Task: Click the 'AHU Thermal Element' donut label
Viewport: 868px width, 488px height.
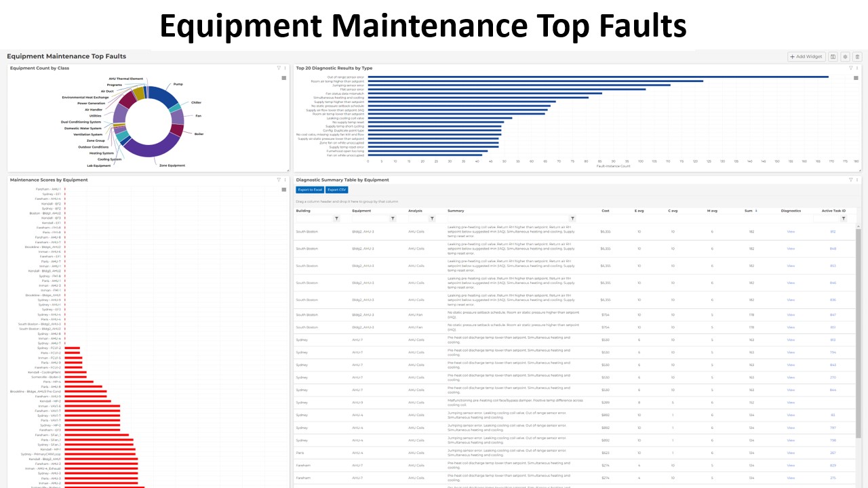Action: pos(126,79)
